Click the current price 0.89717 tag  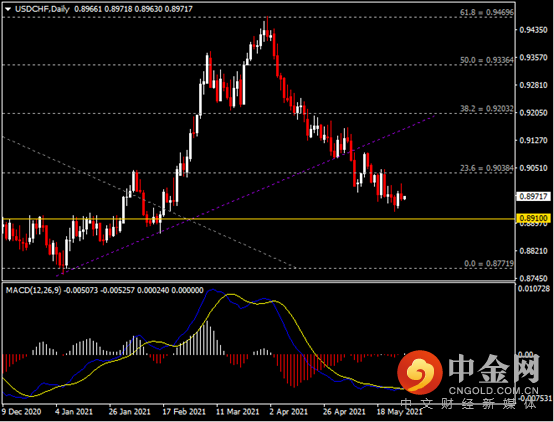click(534, 196)
